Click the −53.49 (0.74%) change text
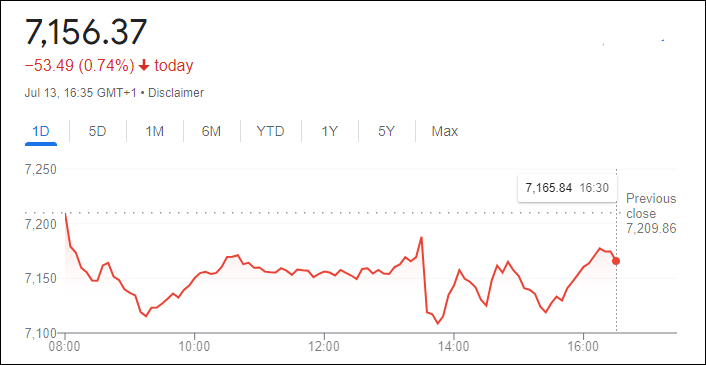The width and height of the screenshot is (706, 365). [x=80, y=66]
